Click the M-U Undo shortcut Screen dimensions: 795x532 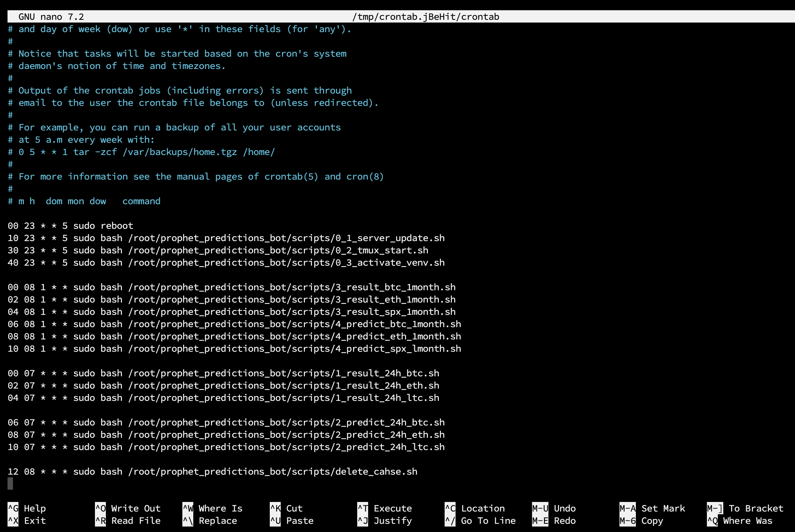pyautogui.click(x=554, y=508)
